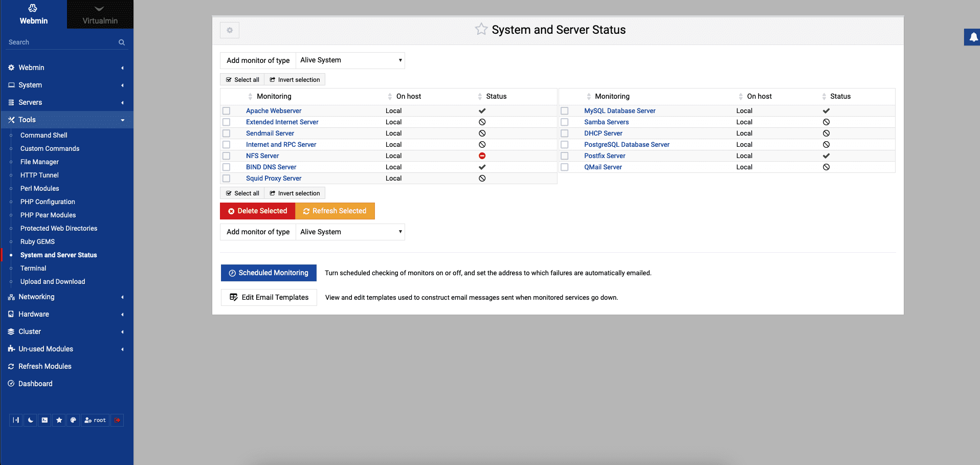Open File Manager from the Tools menu
980x465 pixels.
[x=39, y=162]
